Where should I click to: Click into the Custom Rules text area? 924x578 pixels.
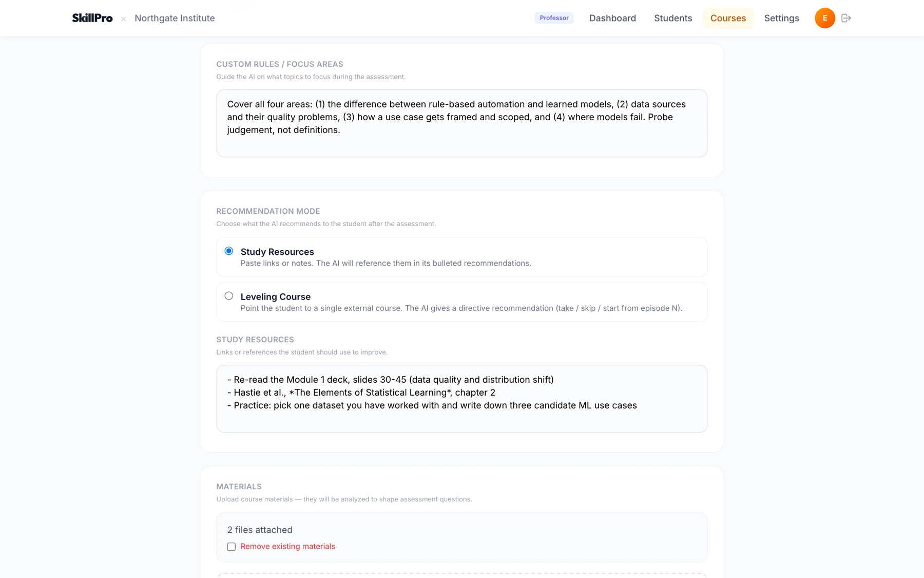pos(461,123)
